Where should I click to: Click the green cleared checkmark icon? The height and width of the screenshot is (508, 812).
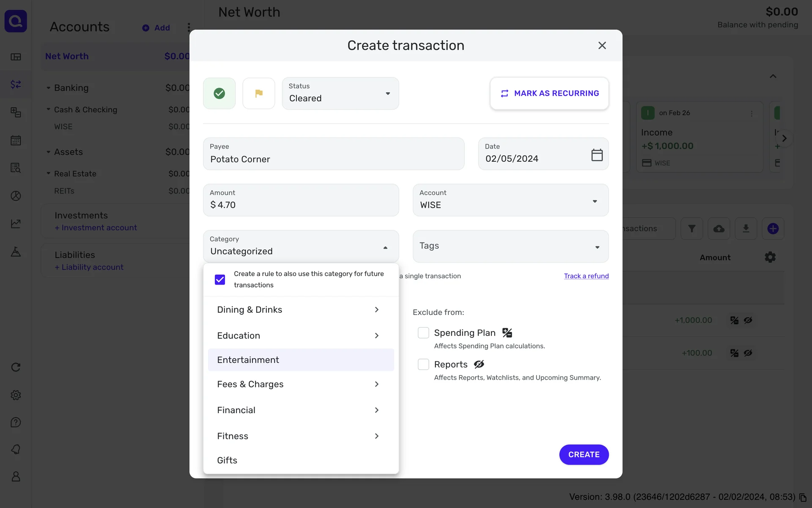tap(219, 94)
